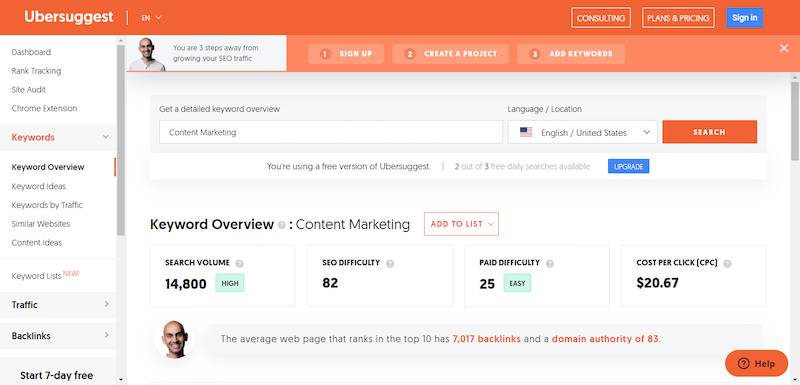800x385 pixels.
Task: Open Similar Websites
Action: (41, 224)
